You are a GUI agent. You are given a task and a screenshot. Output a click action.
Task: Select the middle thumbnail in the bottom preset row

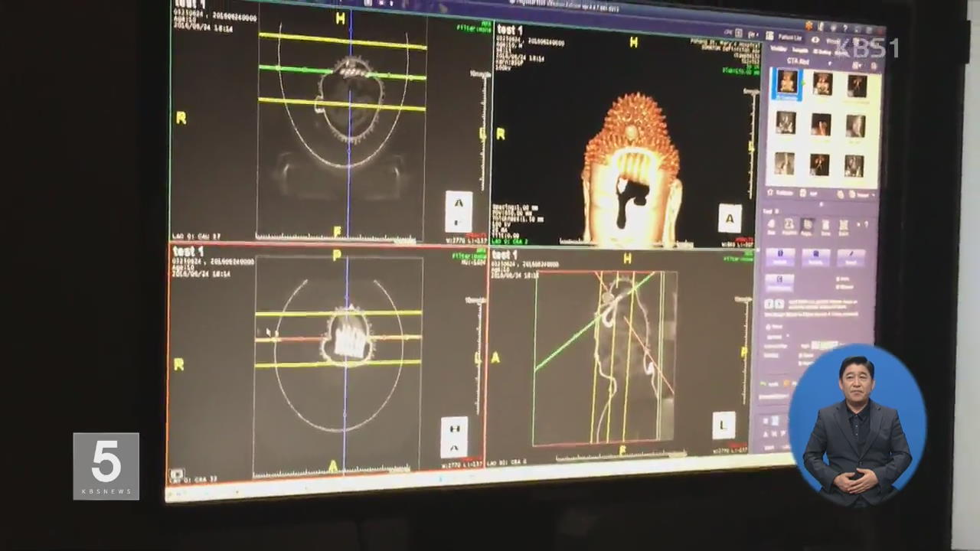click(x=820, y=165)
